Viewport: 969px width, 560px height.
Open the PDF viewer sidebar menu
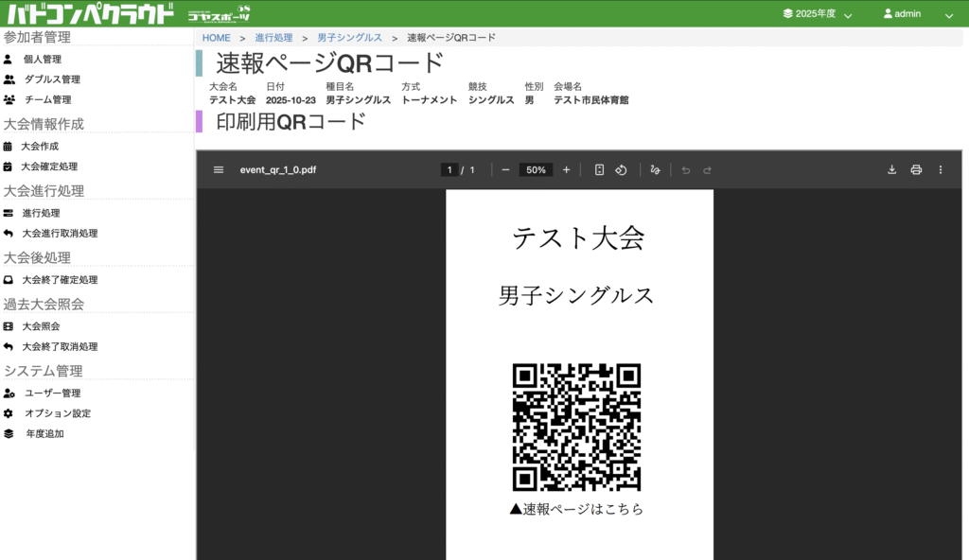pyautogui.click(x=219, y=170)
